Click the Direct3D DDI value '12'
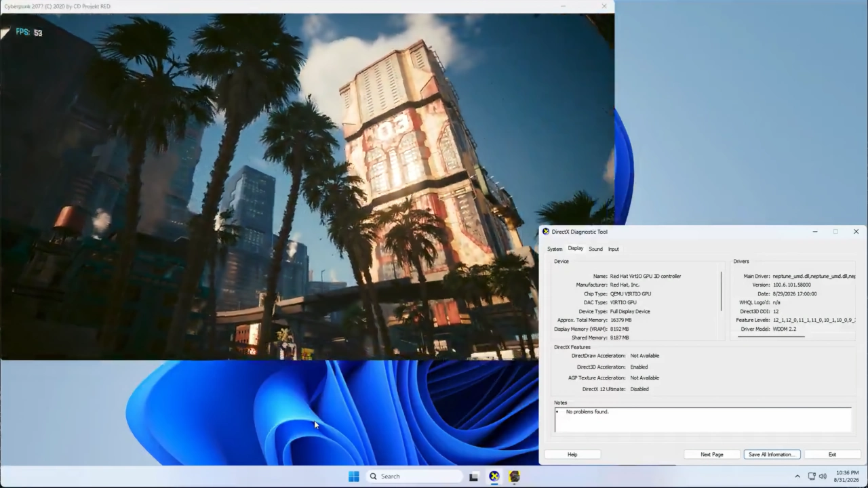868x488 pixels. pos(776,312)
